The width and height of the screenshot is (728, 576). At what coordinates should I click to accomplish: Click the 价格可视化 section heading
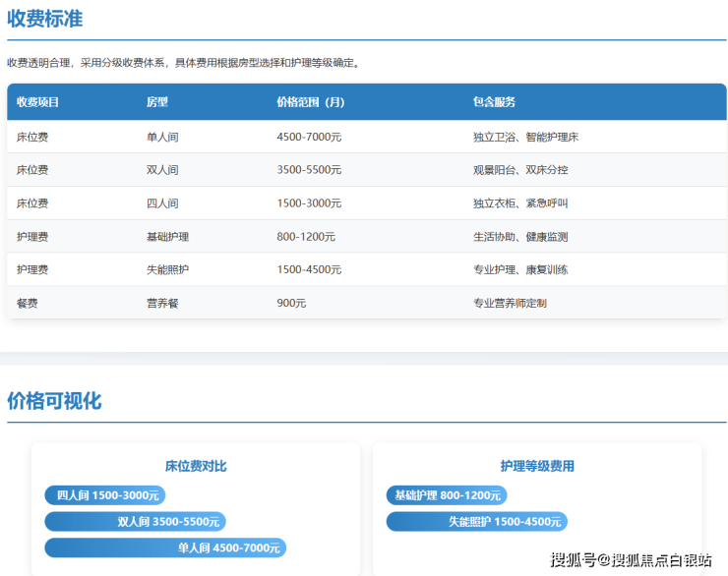coord(54,401)
